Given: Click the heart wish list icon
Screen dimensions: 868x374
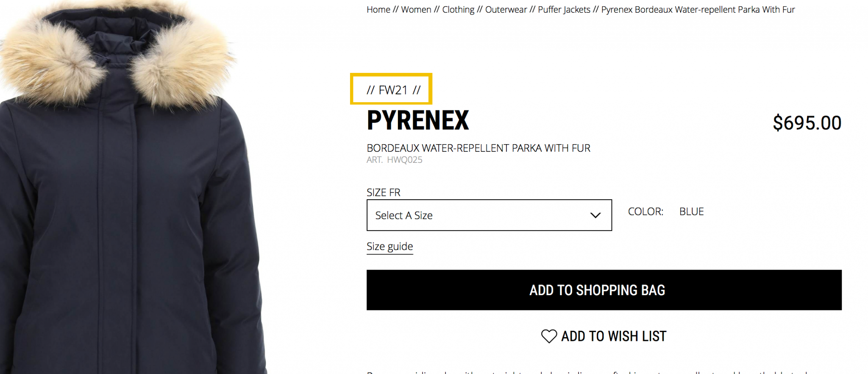Looking at the screenshot, I should [x=549, y=336].
